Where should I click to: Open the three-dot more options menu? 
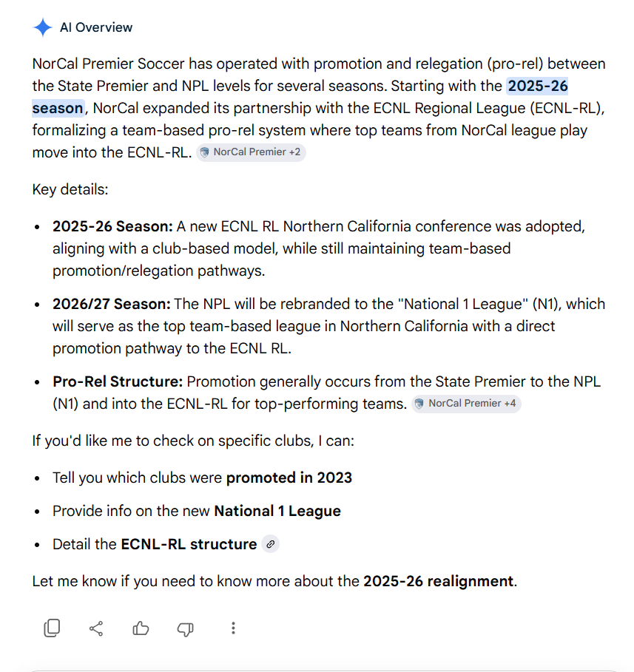(233, 628)
